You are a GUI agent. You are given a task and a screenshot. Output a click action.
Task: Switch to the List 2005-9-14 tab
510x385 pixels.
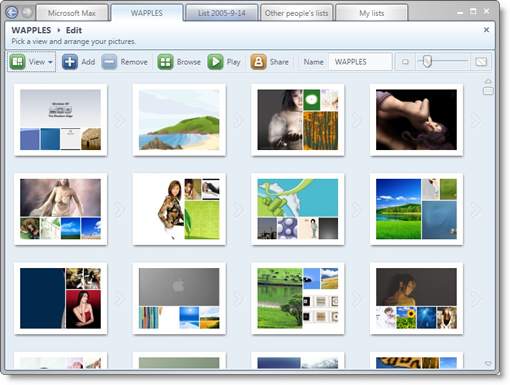click(222, 13)
